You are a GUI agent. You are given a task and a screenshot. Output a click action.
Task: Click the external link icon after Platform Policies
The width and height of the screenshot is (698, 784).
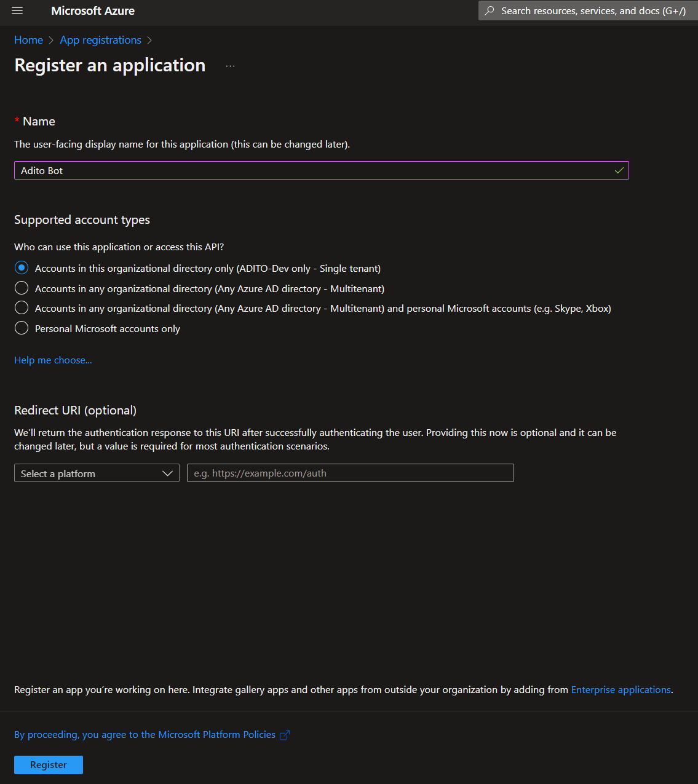click(285, 735)
